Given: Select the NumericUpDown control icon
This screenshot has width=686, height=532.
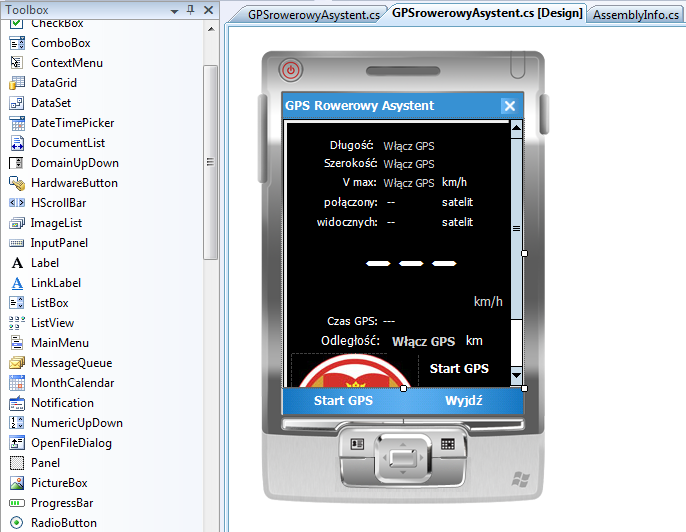Looking at the screenshot, I should (17, 423).
